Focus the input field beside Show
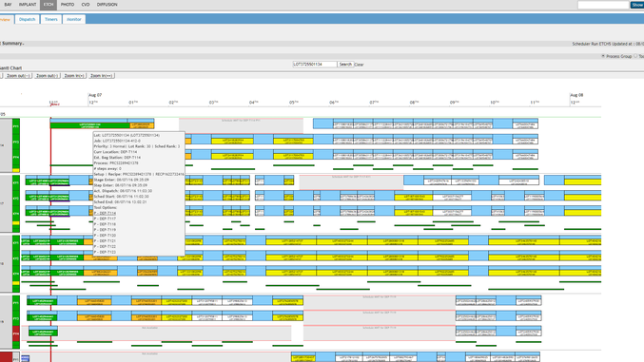The height and width of the screenshot is (362, 644). [x=603, y=5]
